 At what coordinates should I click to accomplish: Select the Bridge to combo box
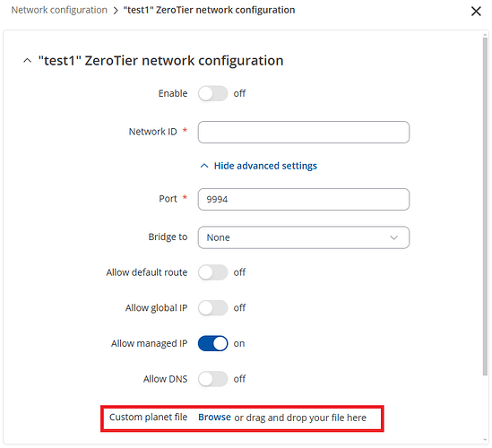[304, 237]
